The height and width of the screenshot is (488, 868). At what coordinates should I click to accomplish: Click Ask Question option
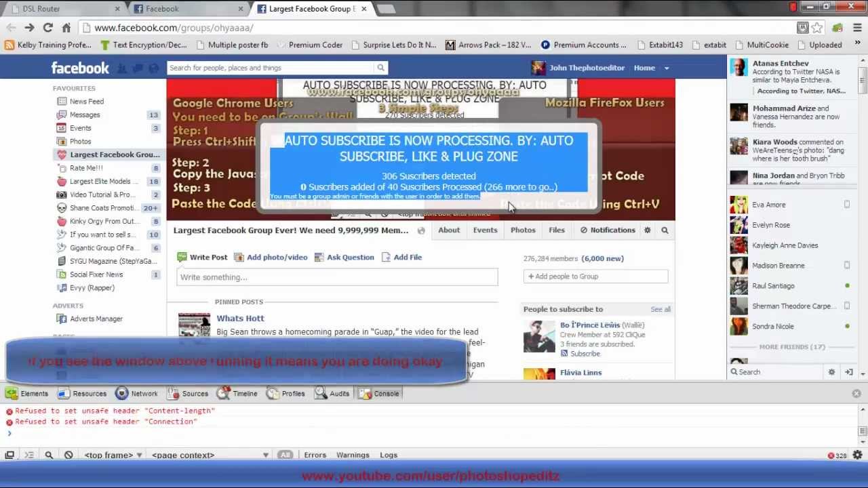(x=344, y=257)
